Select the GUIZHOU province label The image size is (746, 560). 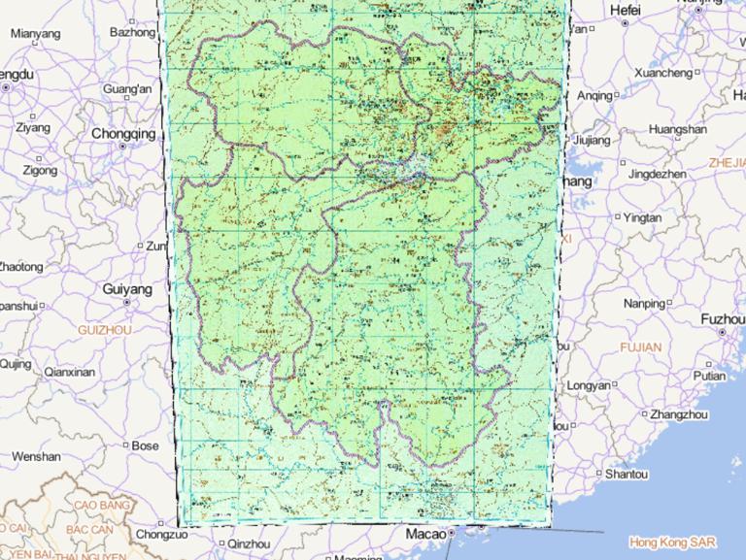click(104, 330)
